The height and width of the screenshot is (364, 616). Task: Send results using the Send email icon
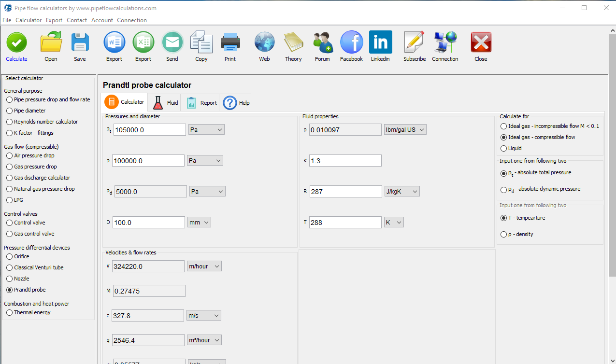coord(172,42)
